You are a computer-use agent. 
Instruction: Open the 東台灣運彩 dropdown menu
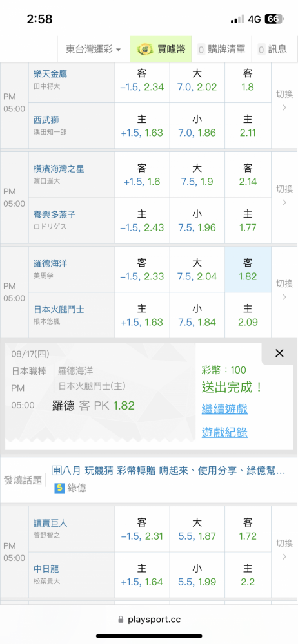(x=94, y=50)
